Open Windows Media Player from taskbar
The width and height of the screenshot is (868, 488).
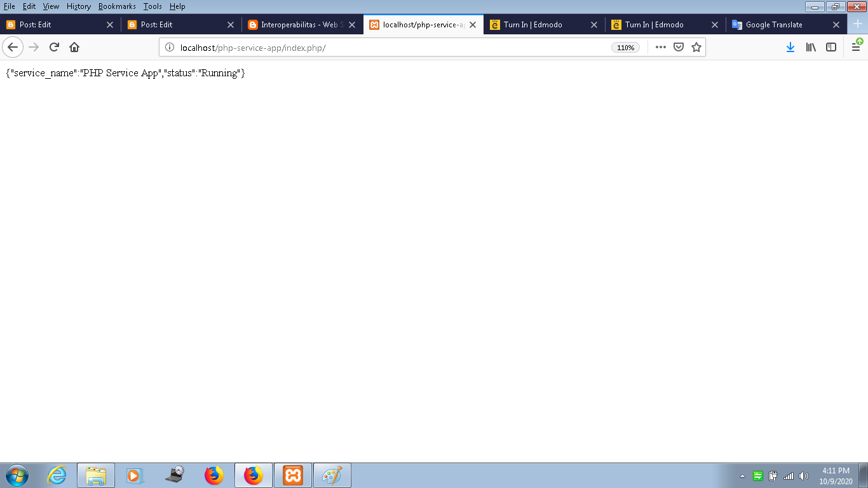(x=135, y=475)
